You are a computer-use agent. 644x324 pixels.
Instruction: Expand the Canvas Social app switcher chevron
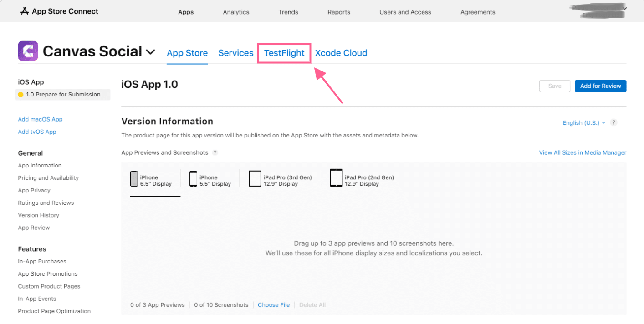click(151, 52)
